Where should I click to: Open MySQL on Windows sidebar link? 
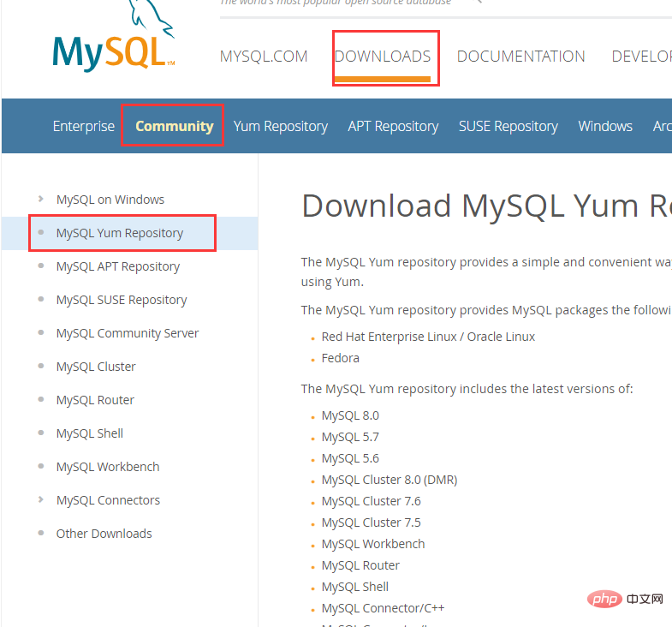click(x=110, y=200)
